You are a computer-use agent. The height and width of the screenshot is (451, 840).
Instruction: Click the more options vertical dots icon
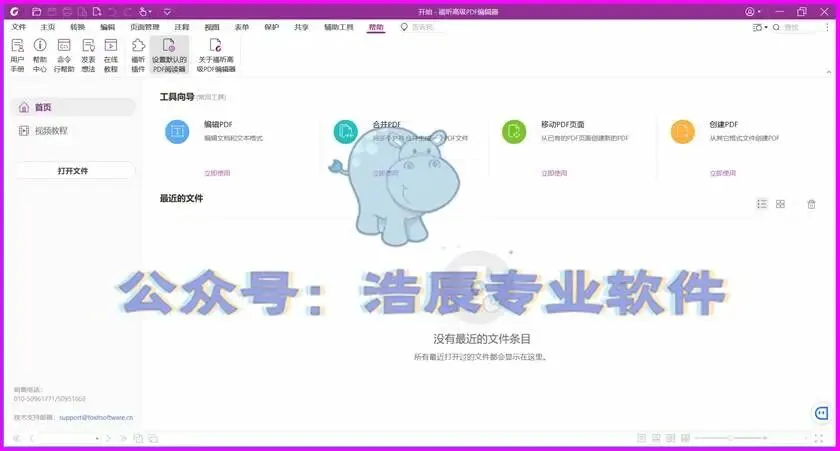click(828, 27)
